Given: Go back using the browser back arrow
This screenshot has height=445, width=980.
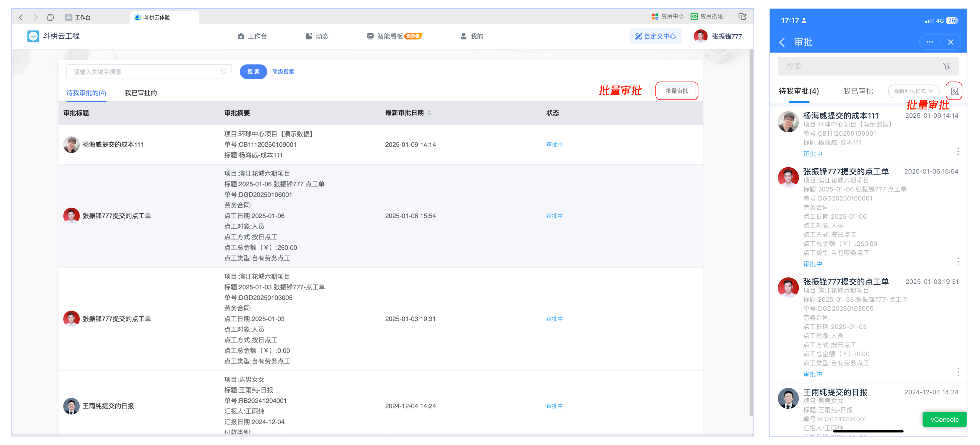Looking at the screenshot, I should [21, 17].
